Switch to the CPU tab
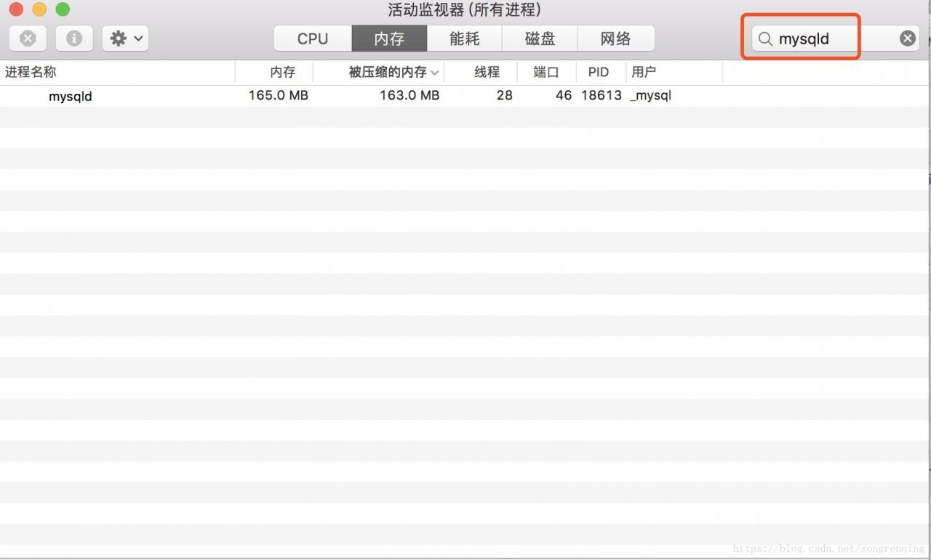This screenshot has height=560, width=931. click(x=313, y=39)
